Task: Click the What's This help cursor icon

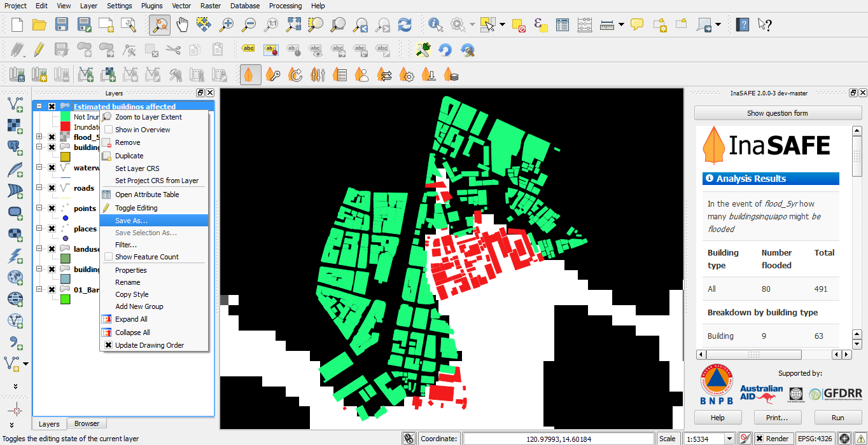Action: pos(765,25)
